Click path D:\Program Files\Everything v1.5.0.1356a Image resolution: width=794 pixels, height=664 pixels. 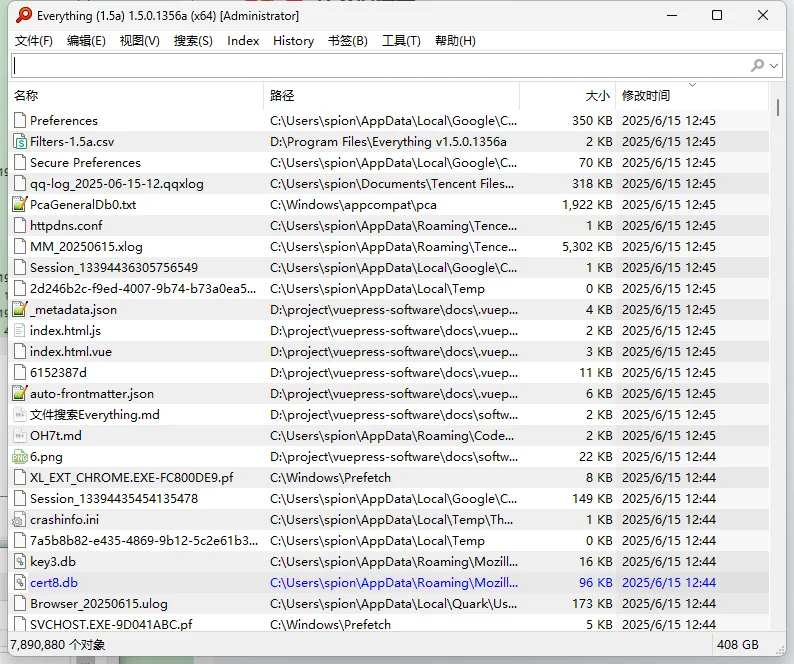[x=388, y=142]
